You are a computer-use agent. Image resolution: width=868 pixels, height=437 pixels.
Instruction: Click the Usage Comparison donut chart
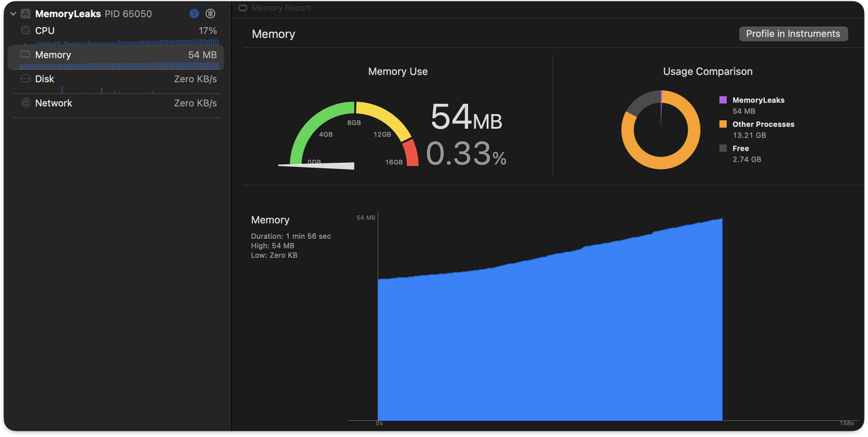(660, 130)
